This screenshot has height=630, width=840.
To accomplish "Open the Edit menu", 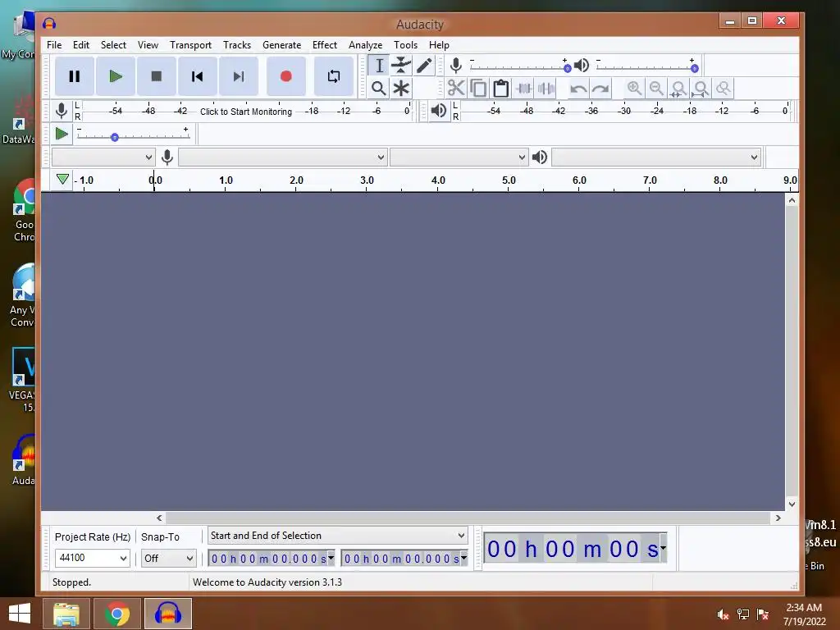I will coord(81,45).
